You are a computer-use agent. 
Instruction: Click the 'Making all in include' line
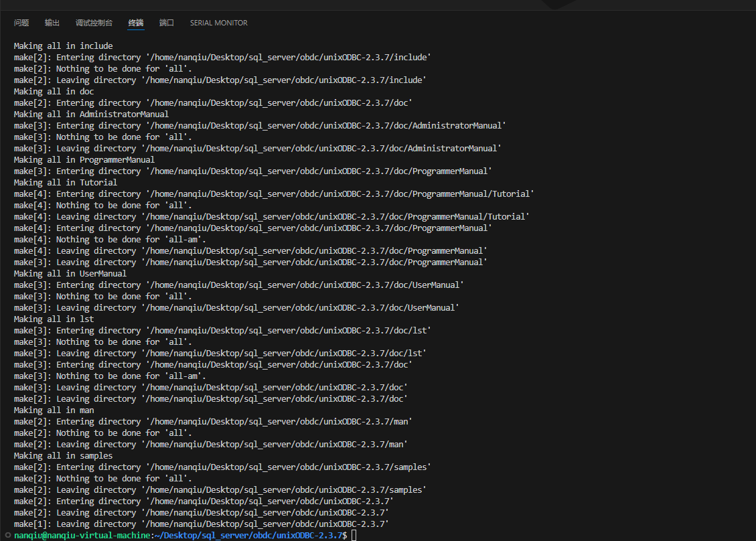click(63, 46)
